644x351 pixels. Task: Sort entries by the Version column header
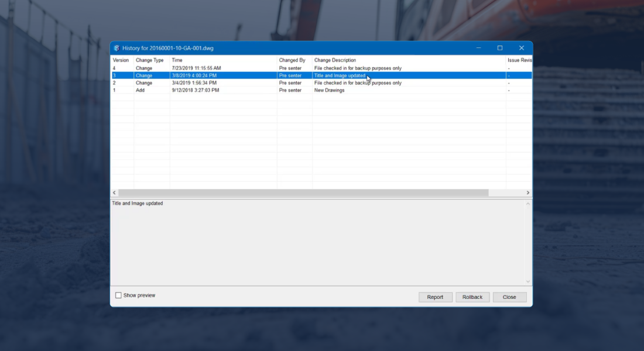point(121,60)
